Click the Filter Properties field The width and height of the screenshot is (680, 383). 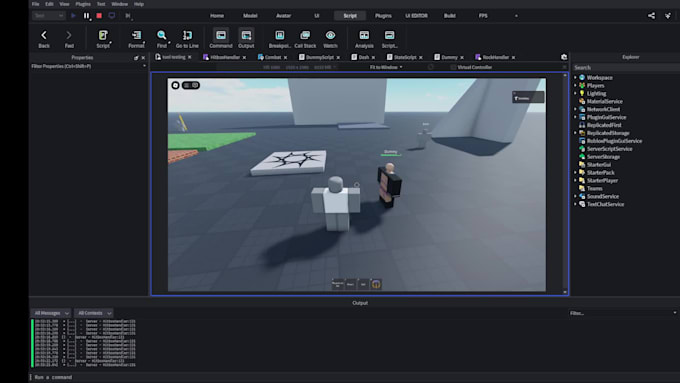pyautogui.click(x=88, y=66)
